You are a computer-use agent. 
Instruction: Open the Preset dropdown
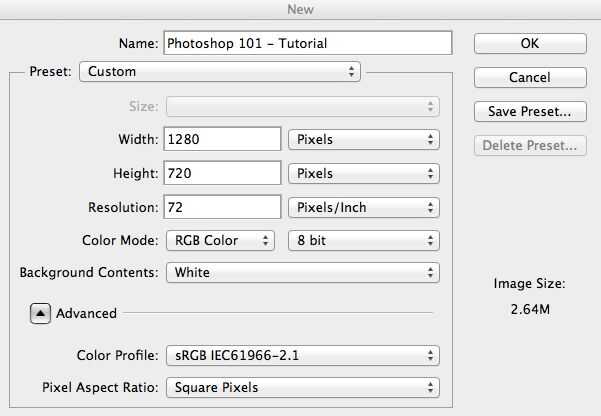[x=221, y=72]
